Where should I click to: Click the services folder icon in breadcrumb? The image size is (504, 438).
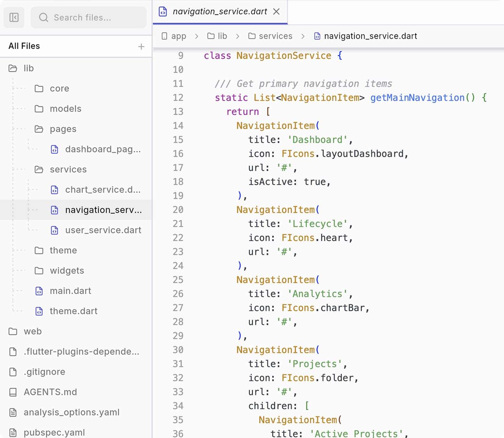click(252, 36)
